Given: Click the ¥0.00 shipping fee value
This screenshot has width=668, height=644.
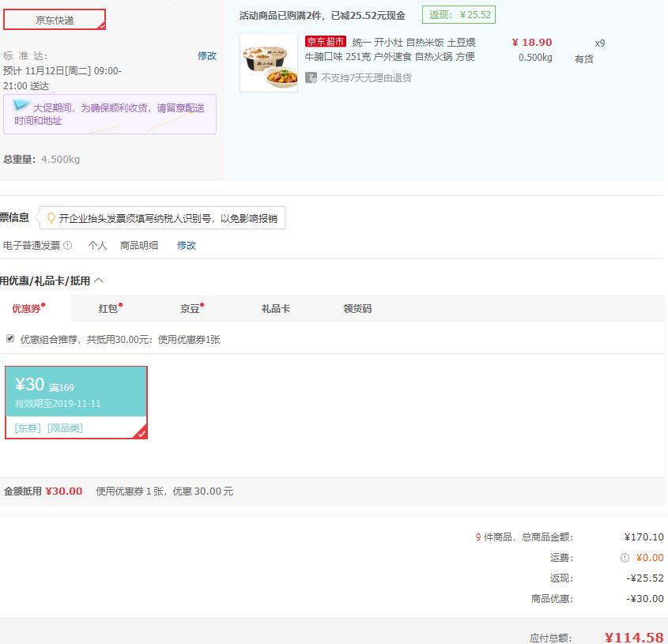Looking at the screenshot, I should tap(650, 558).
